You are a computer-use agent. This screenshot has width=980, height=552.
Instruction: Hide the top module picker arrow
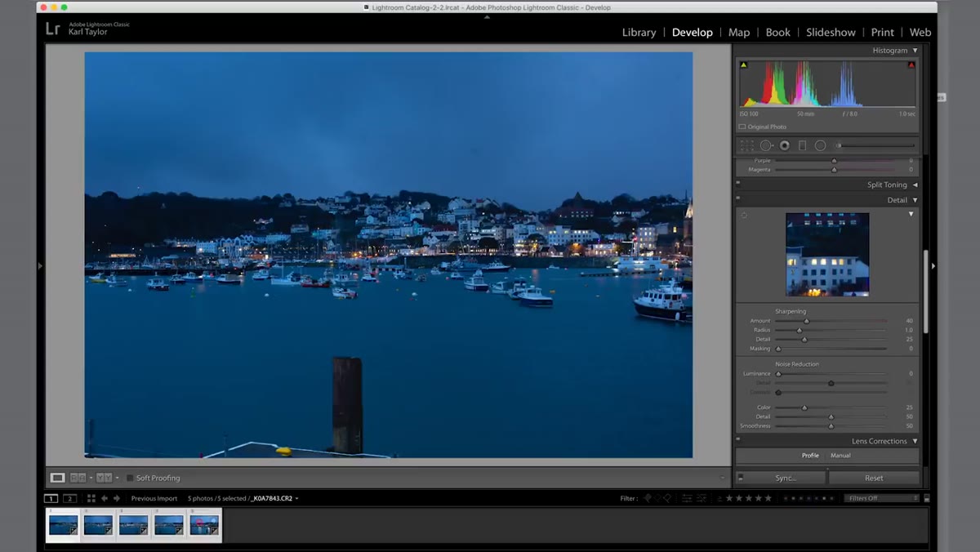487,16
